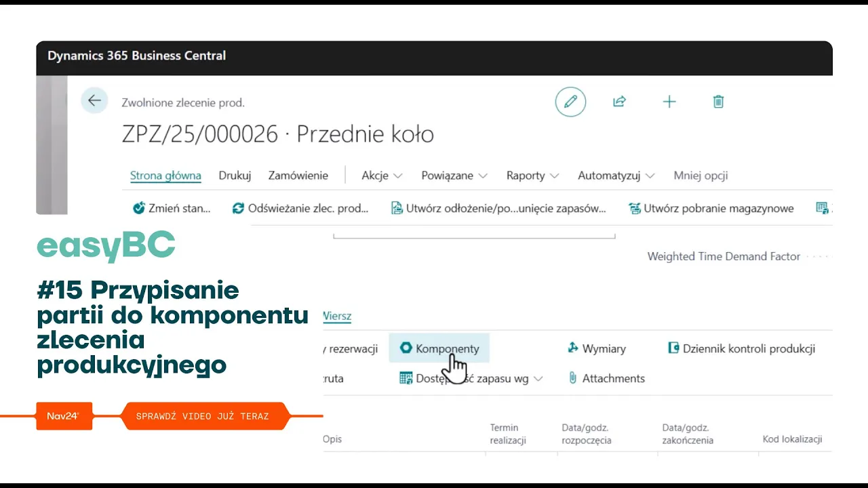The height and width of the screenshot is (488, 868).
Task: Expand the Powiązane dropdown menu
Action: (454, 176)
